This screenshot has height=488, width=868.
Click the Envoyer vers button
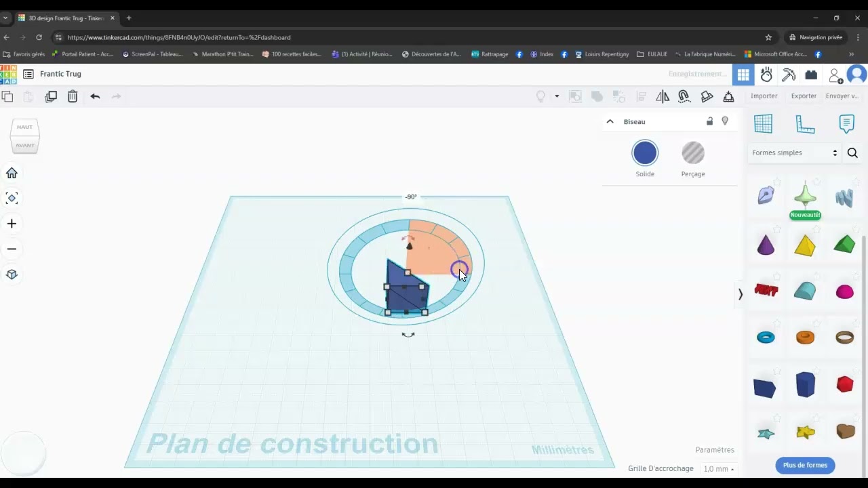(x=842, y=96)
